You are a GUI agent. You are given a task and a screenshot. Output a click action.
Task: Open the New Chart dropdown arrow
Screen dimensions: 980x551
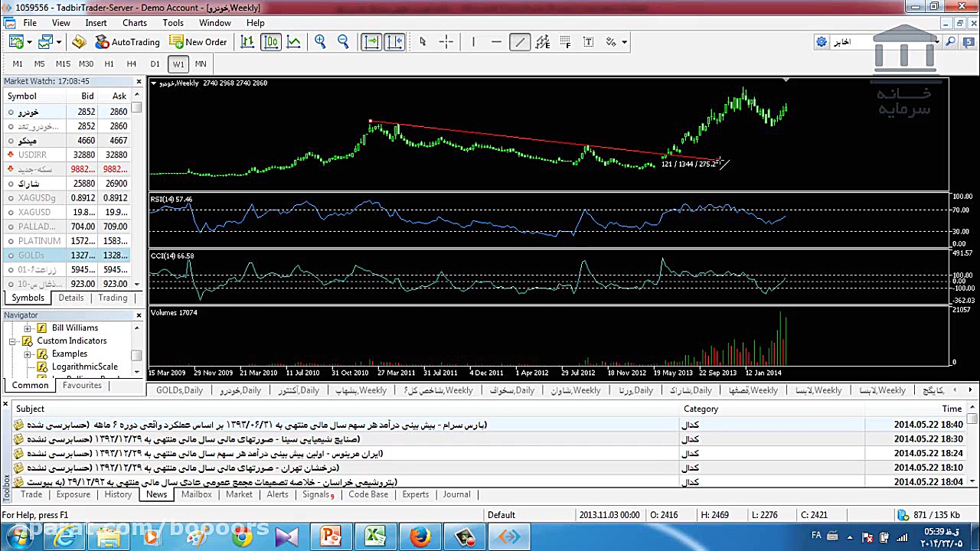coord(28,42)
